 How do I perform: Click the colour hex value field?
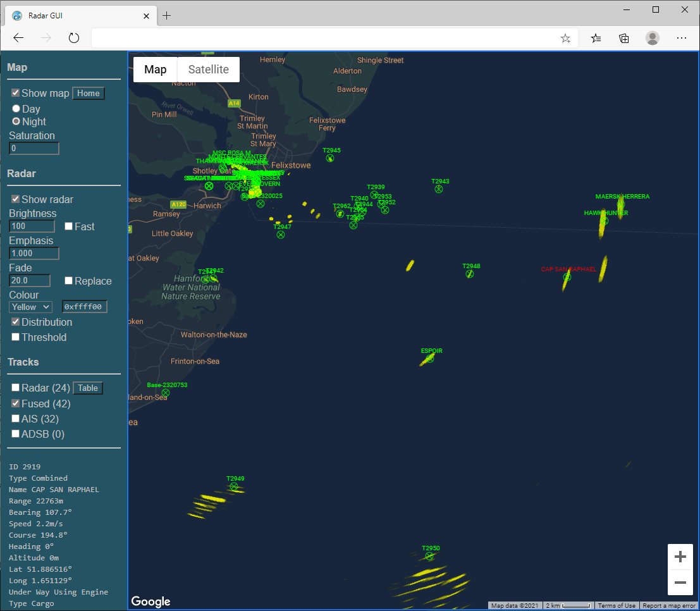(x=84, y=307)
